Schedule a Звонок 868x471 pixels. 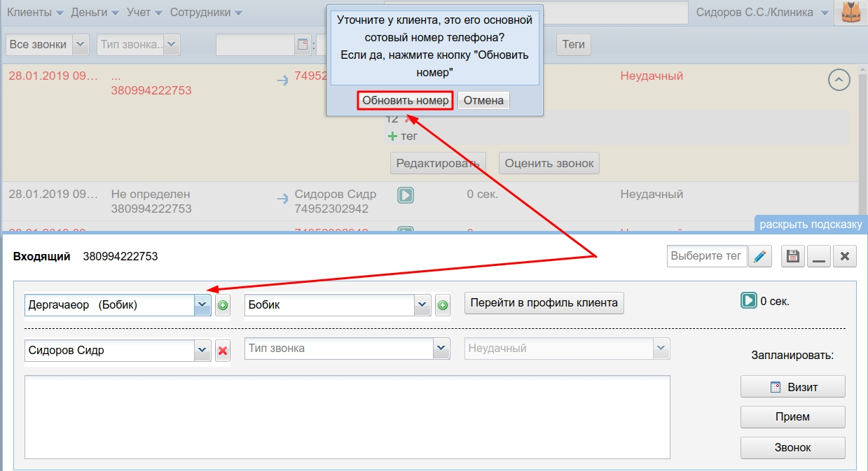click(793, 448)
